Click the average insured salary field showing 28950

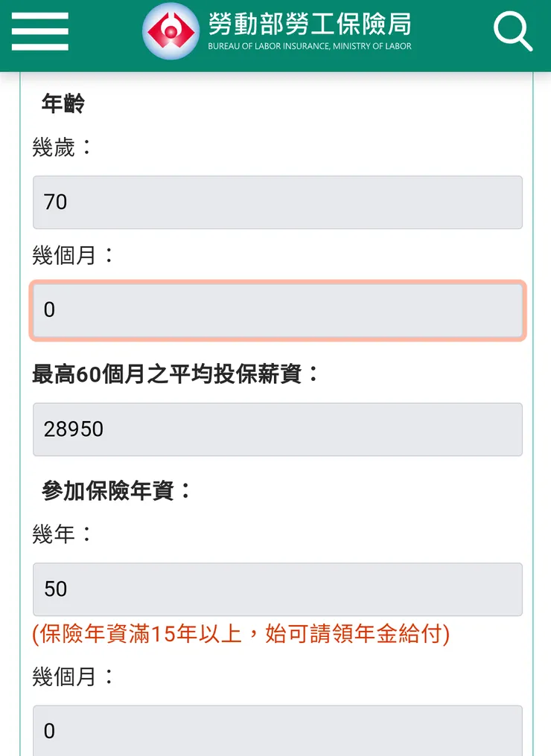277,429
